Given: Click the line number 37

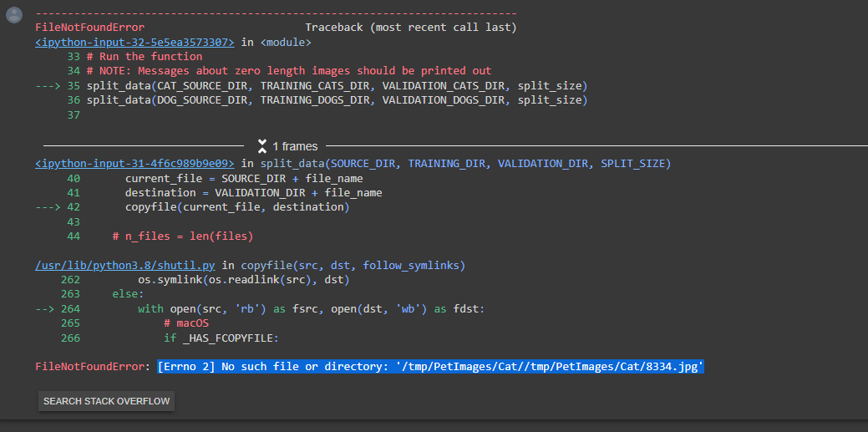Looking at the screenshot, I should (74, 114).
